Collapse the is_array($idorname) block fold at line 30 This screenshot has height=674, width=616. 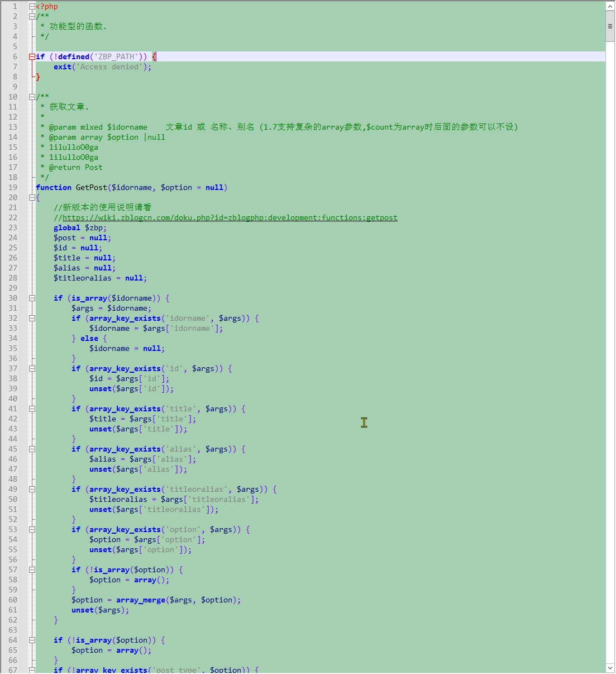pyautogui.click(x=32, y=298)
